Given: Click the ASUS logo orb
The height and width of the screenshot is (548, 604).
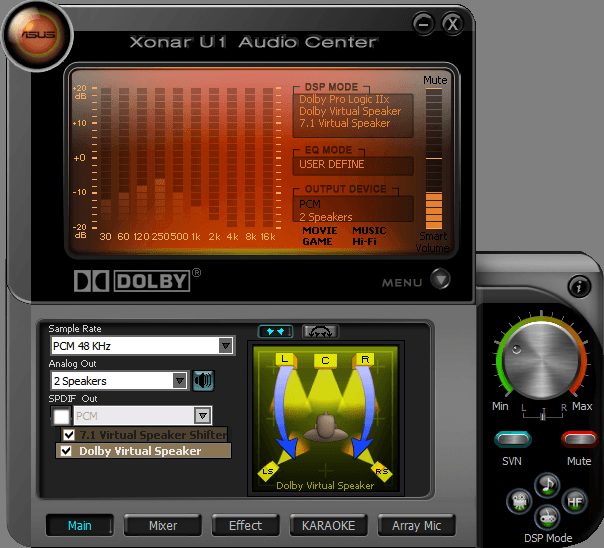Looking at the screenshot, I should [37, 35].
